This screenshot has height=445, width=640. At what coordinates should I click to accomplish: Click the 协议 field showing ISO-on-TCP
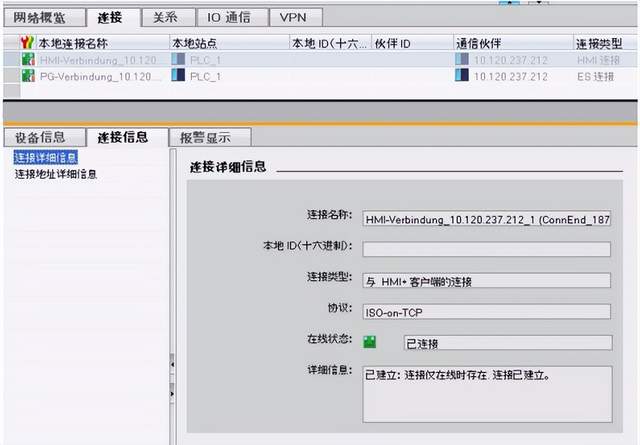[487, 312]
